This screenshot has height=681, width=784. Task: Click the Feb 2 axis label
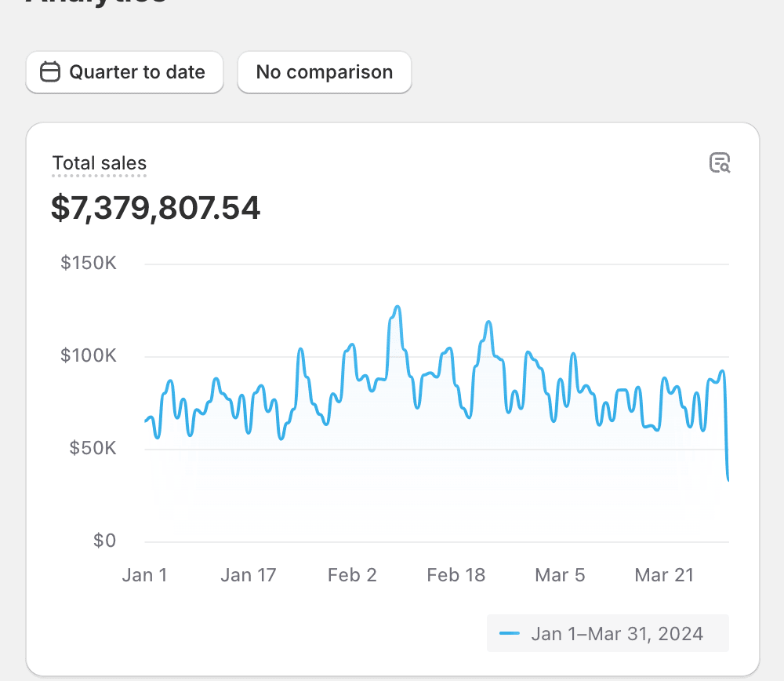(x=352, y=575)
